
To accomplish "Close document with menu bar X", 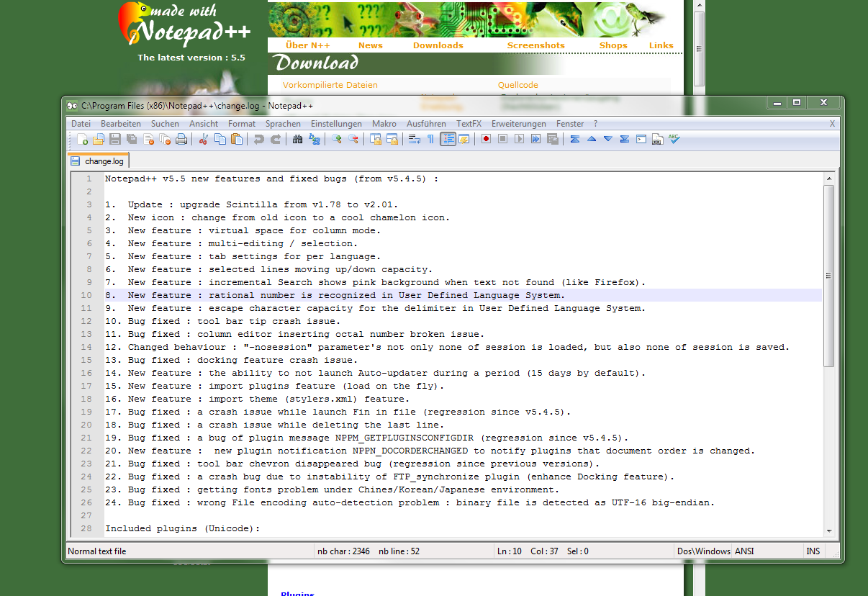I will 832,124.
